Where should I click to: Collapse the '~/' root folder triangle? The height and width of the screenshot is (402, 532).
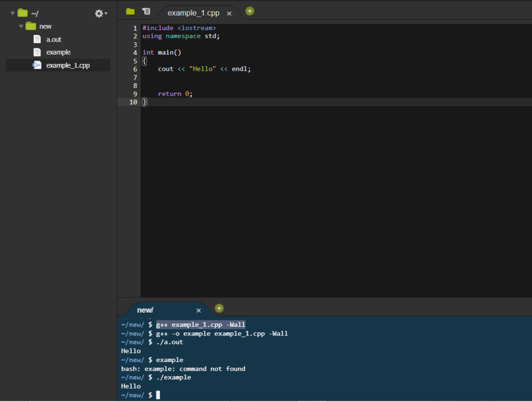click(12, 13)
